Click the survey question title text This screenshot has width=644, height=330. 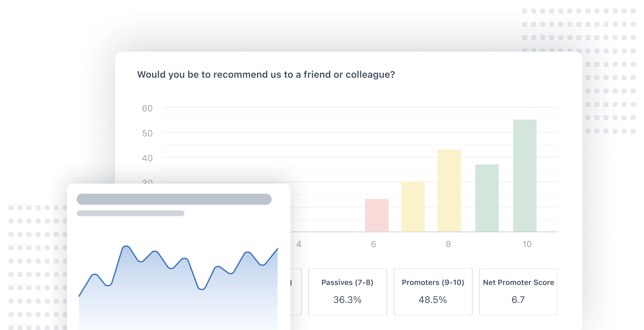266,75
